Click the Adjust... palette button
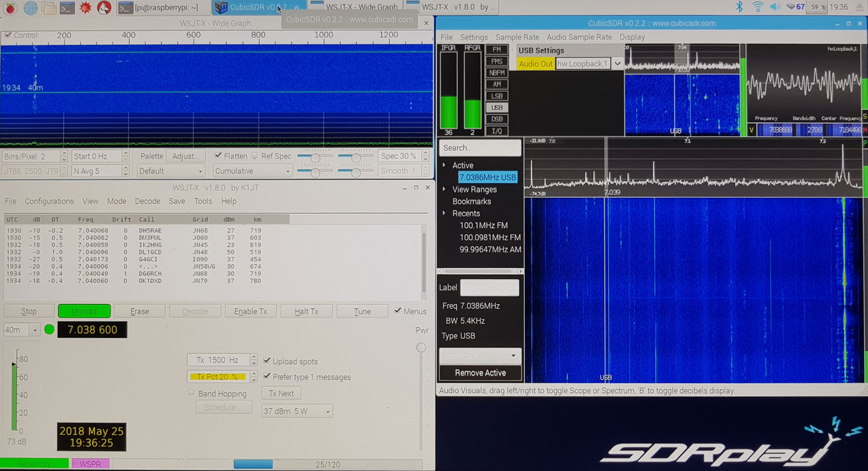 (186, 156)
